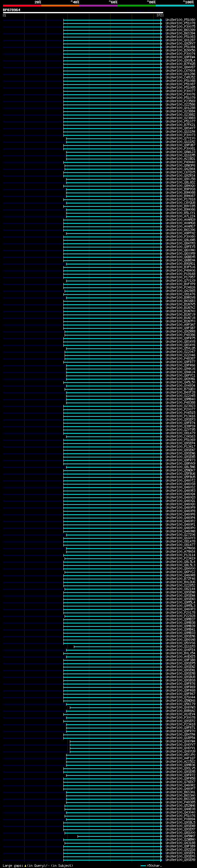Select the UniRef100_Q9MB40 label
Screen dimensions: 197x868
pos(180,399)
